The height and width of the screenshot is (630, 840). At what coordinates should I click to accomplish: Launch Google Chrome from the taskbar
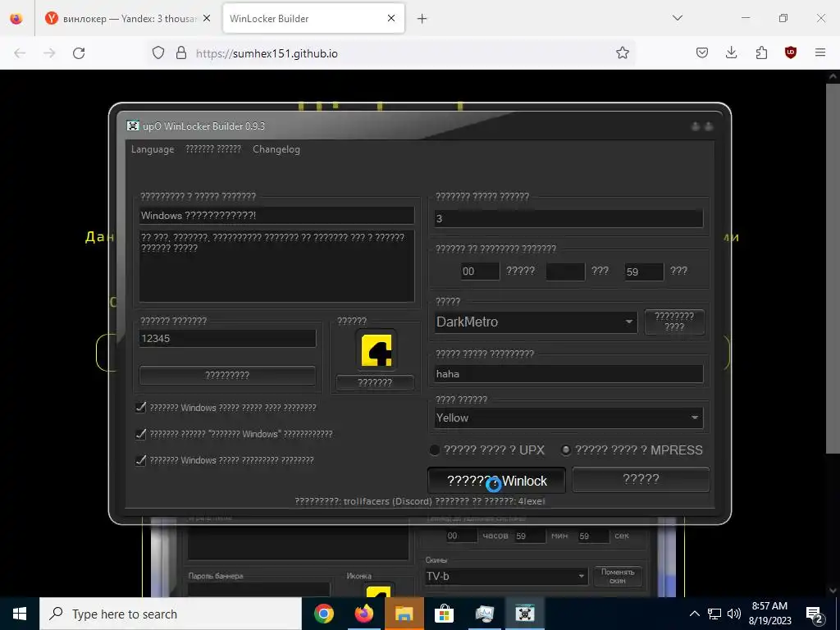tap(323, 614)
